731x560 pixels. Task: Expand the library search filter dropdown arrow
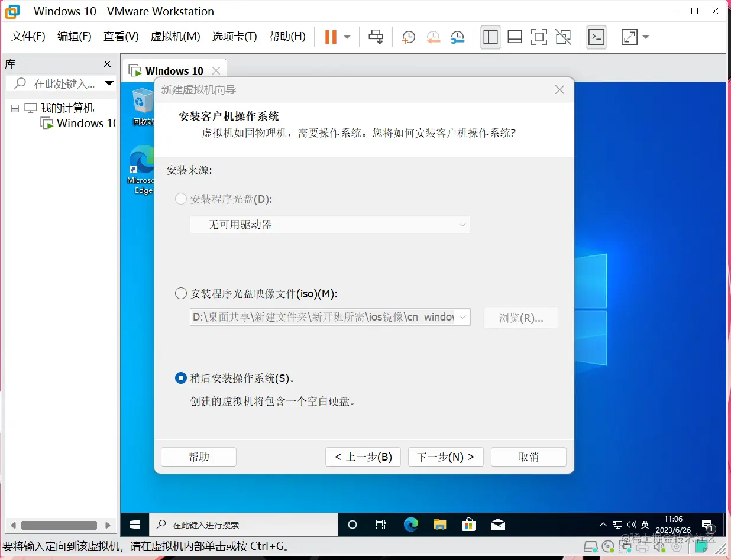click(x=109, y=83)
